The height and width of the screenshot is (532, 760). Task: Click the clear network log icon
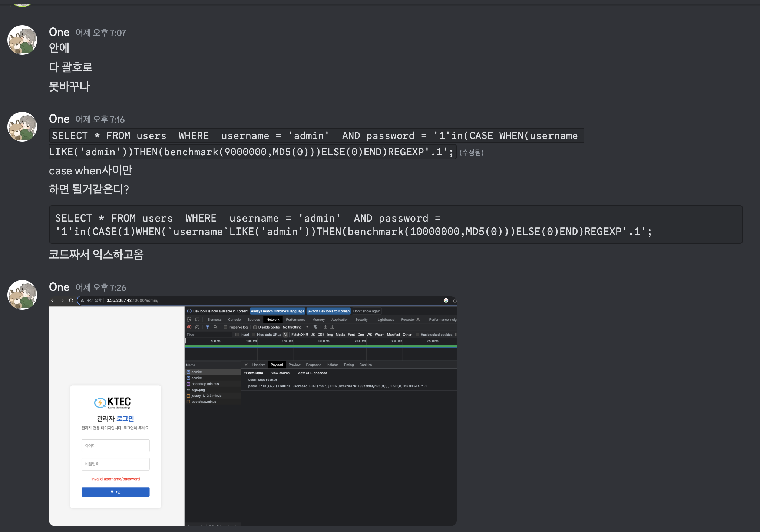197,327
